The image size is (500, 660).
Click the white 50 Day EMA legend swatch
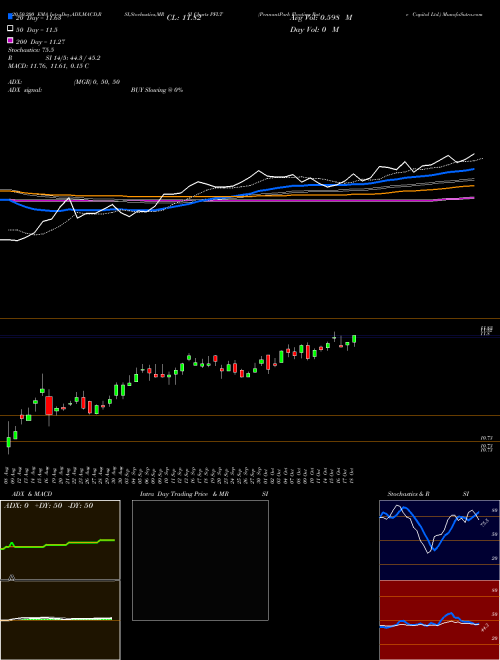click(10, 29)
